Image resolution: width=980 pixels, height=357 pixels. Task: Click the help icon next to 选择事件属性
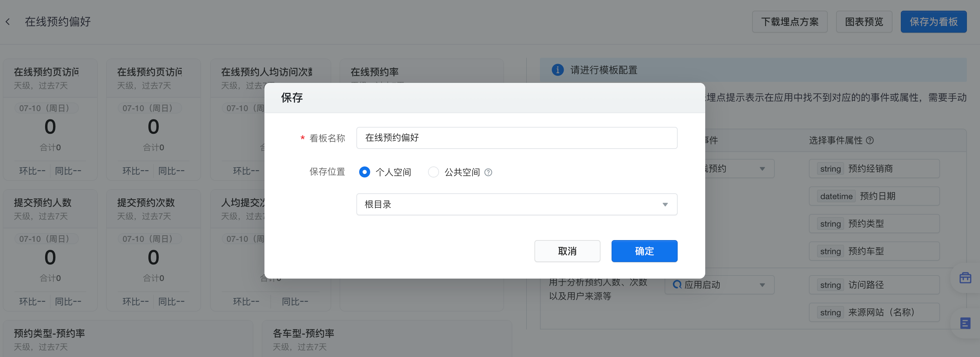click(870, 141)
